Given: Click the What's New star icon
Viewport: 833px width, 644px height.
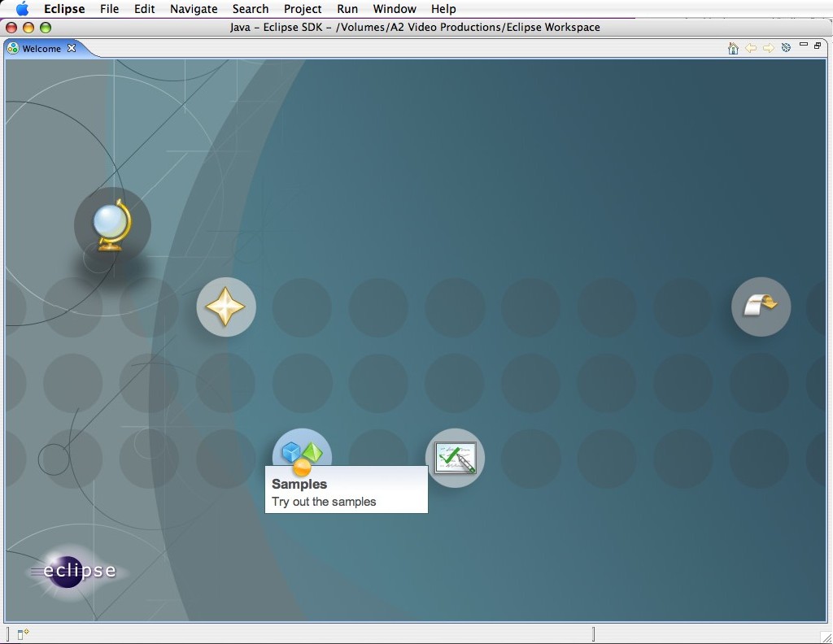Looking at the screenshot, I should (x=226, y=307).
